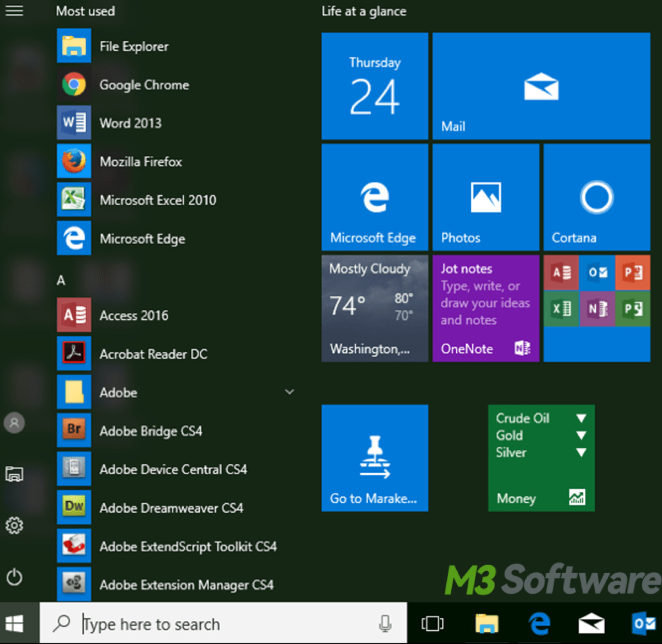Click the Most used heading
Viewport: 662px width, 644px height.
86,11
